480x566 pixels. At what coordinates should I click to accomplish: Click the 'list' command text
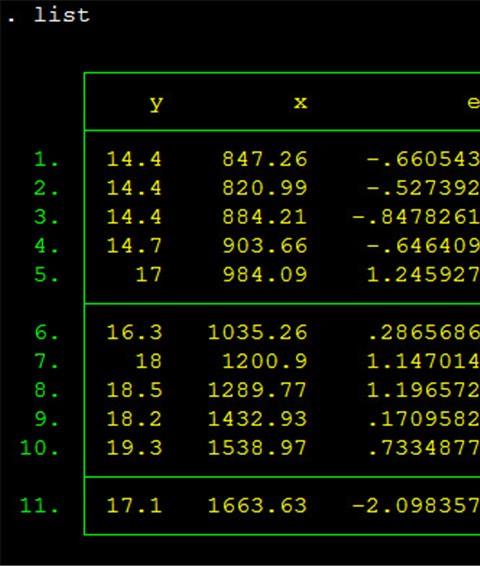pos(61,15)
